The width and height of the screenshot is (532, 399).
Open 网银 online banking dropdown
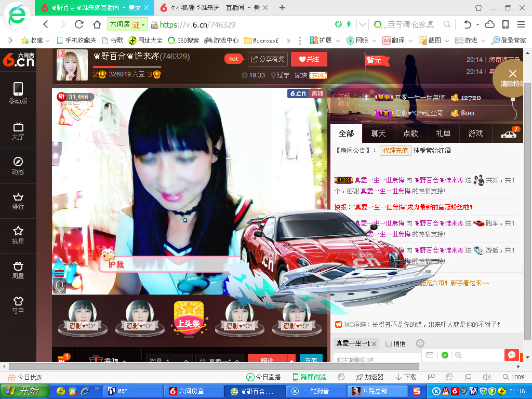coord(361,41)
